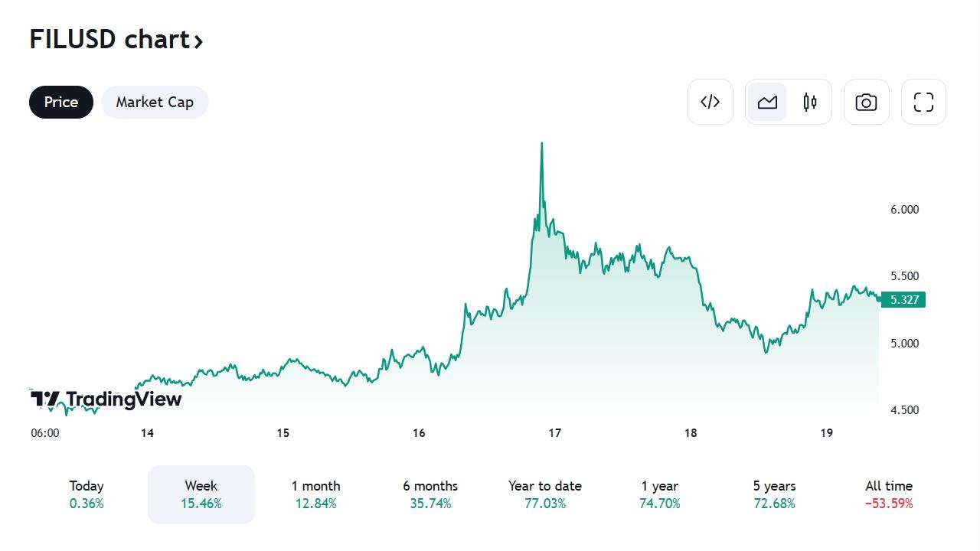This screenshot has height=551, width=980.
Task: Open the FILUSD chart link
Action: tap(109, 39)
